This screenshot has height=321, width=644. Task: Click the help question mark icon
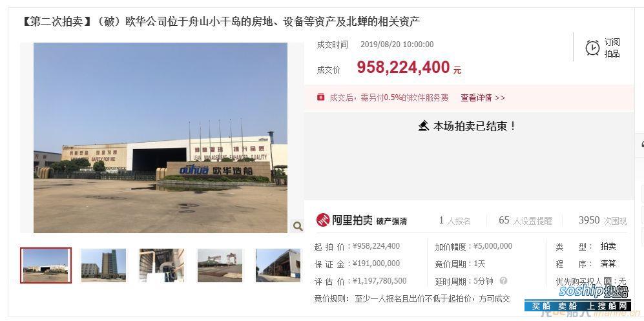(x=504, y=281)
